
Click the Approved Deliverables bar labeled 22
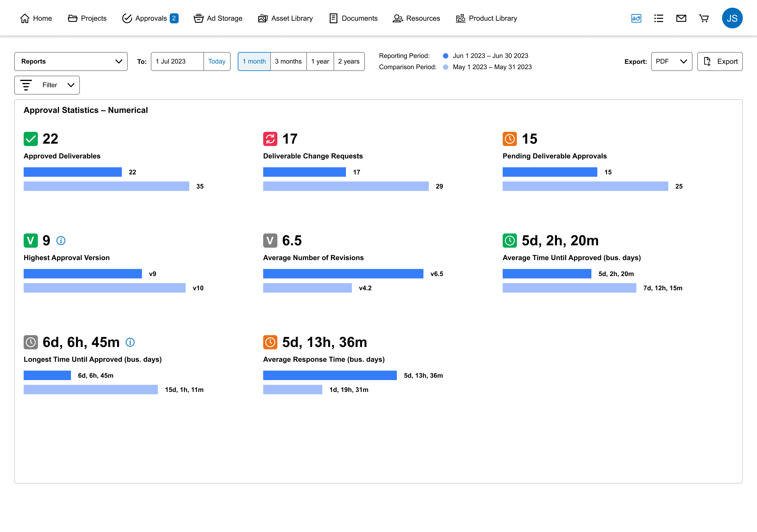point(72,172)
